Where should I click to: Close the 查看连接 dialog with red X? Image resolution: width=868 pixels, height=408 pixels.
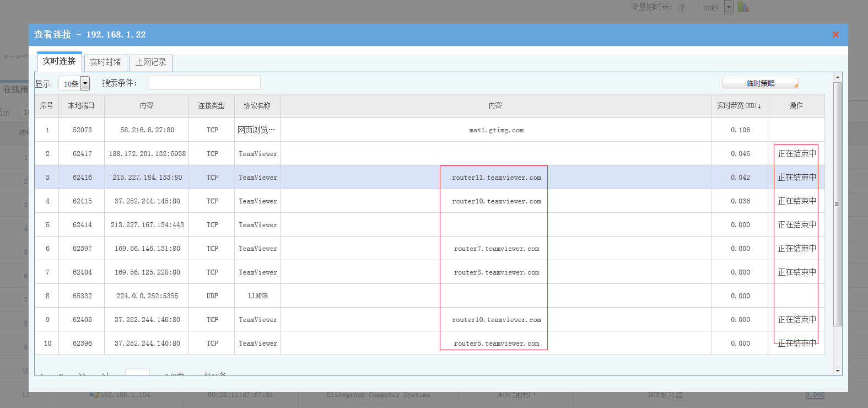click(x=835, y=35)
